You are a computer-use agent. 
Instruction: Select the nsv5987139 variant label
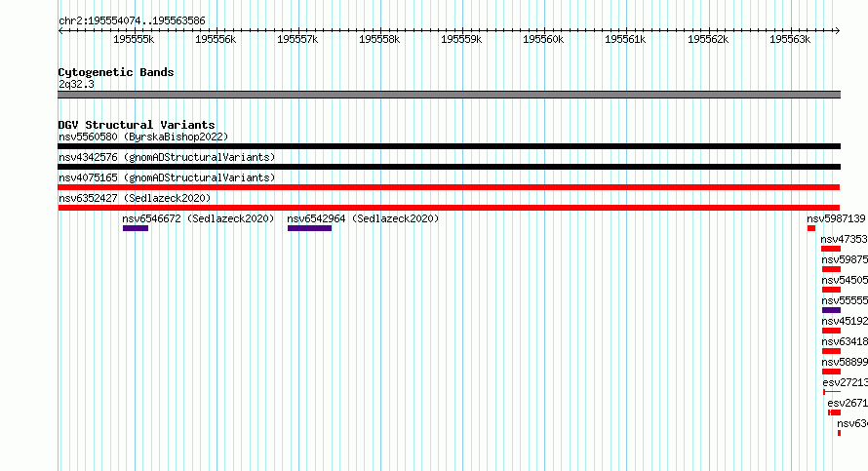(836, 218)
